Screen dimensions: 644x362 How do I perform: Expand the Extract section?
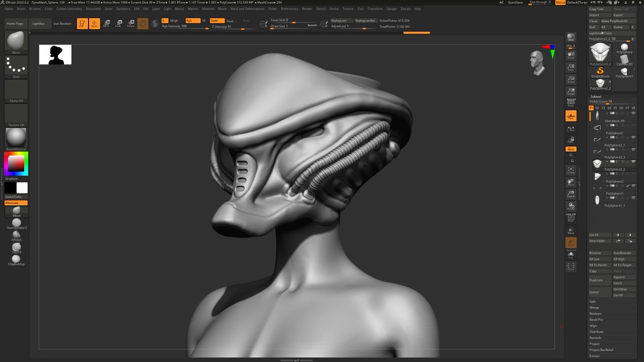coord(595,356)
